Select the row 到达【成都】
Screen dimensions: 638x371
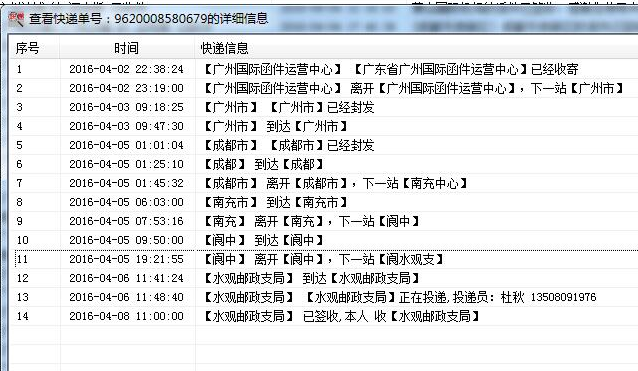point(324,164)
